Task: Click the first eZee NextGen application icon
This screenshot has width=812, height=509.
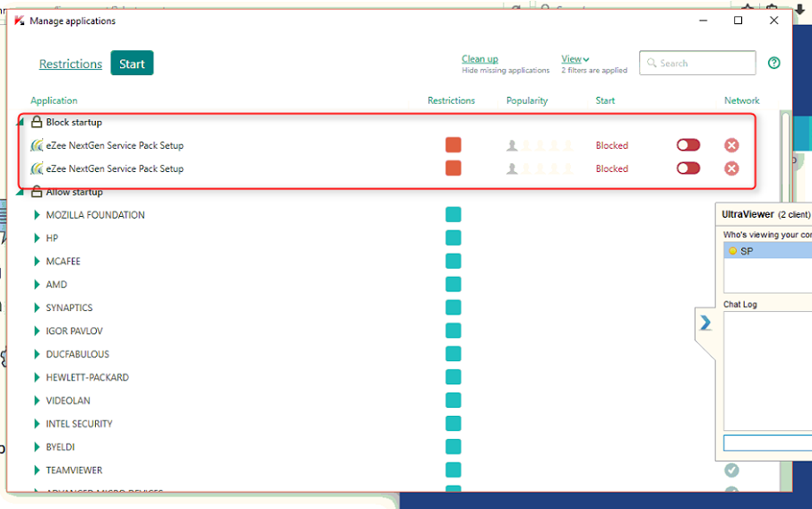Action: pyautogui.click(x=37, y=145)
